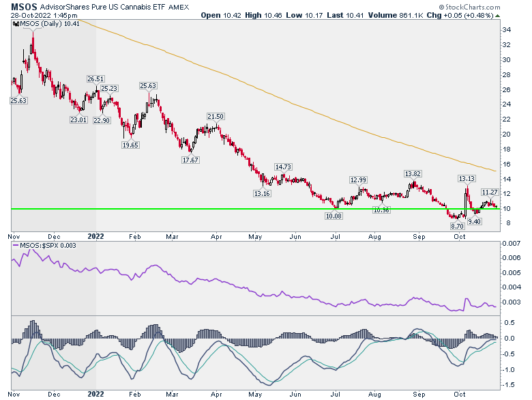Screen dimensions: 532x400
Task: Click the 23.01 price label
Action: click(x=78, y=120)
